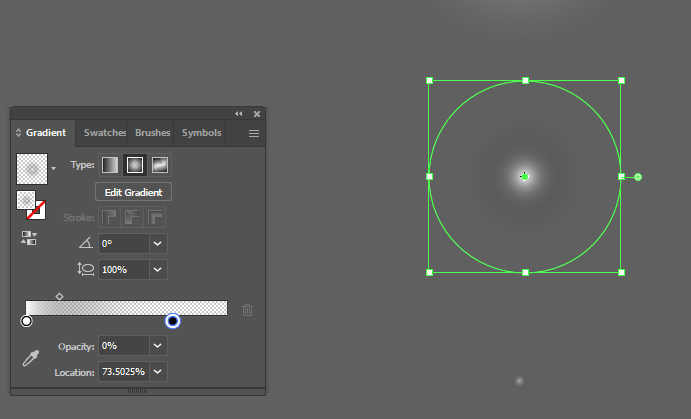Select the black highlighted gradient color stop
Image resolution: width=691 pixels, height=419 pixels.
tap(173, 321)
